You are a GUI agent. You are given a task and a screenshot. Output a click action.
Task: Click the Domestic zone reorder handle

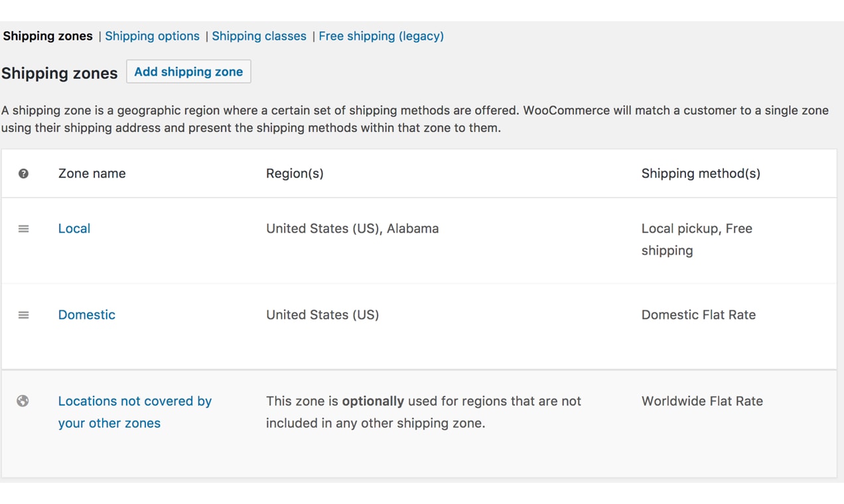click(x=23, y=315)
